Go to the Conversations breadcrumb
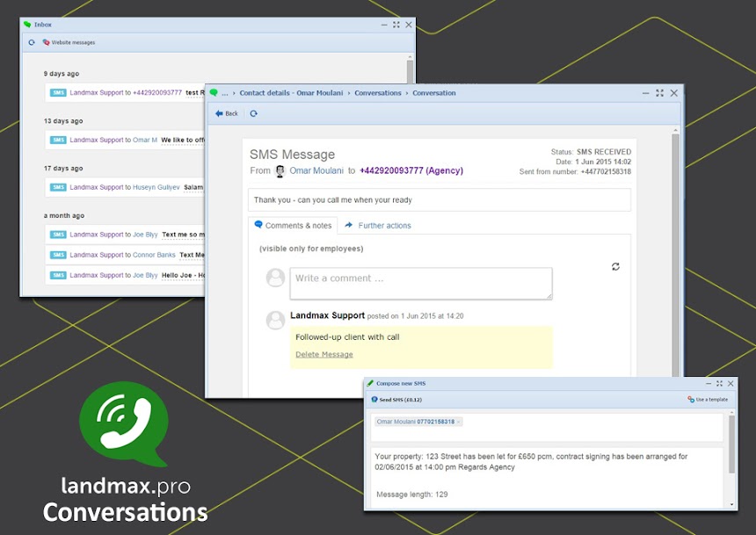Image resolution: width=756 pixels, height=535 pixels. [x=377, y=93]
